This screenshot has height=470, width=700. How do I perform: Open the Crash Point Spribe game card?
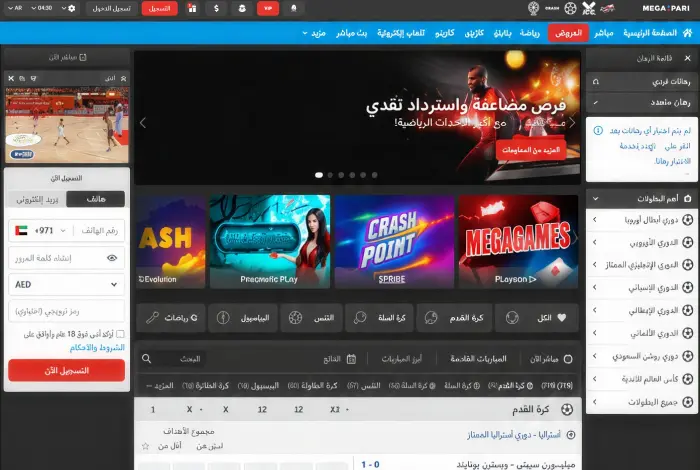coord(394,241)
